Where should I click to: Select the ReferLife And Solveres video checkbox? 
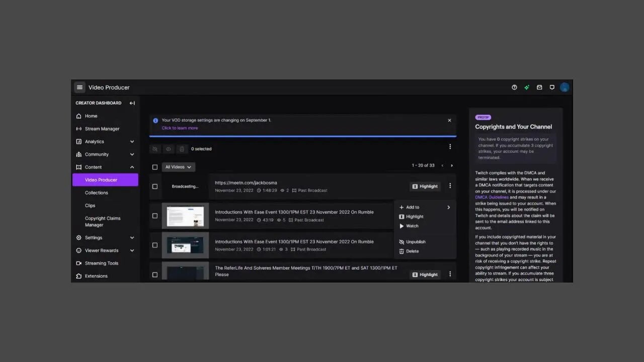155,275
